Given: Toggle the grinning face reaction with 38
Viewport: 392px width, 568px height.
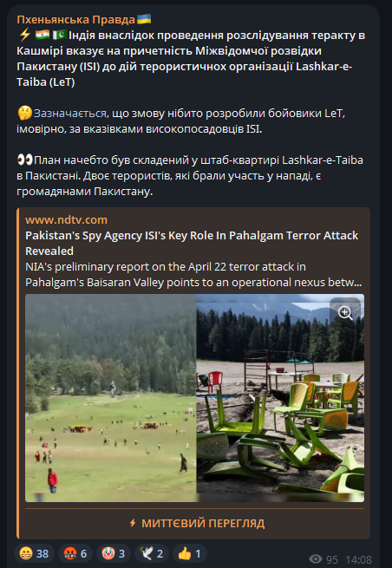Looking at the screenshot, I should click(x=34, y=553).
